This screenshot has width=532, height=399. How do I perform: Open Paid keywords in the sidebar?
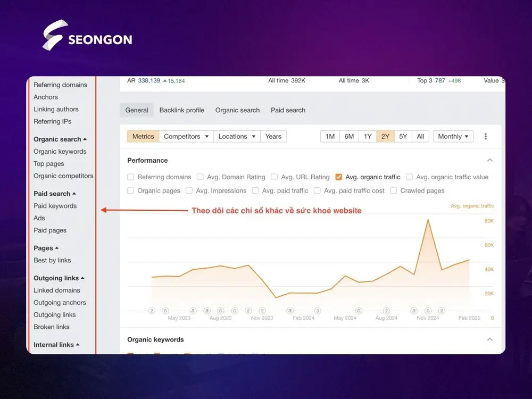55,206
